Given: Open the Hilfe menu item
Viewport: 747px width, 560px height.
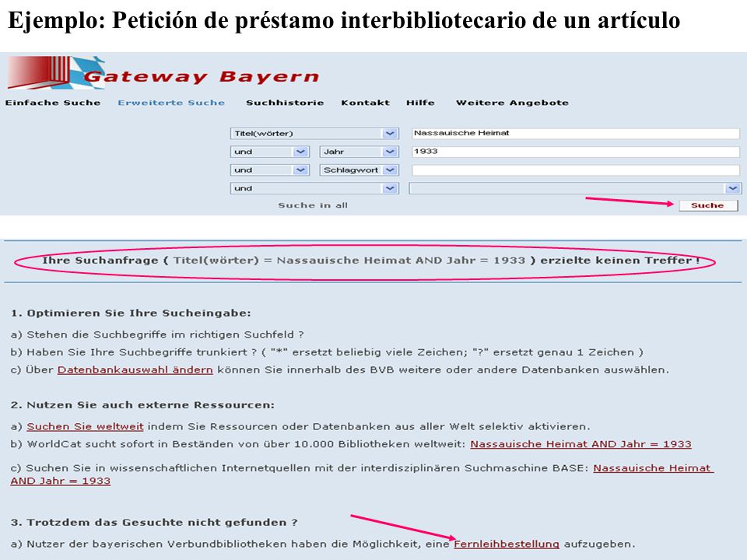Looking at the screenshot, I should pyautogui.click(x=420, y=103).
